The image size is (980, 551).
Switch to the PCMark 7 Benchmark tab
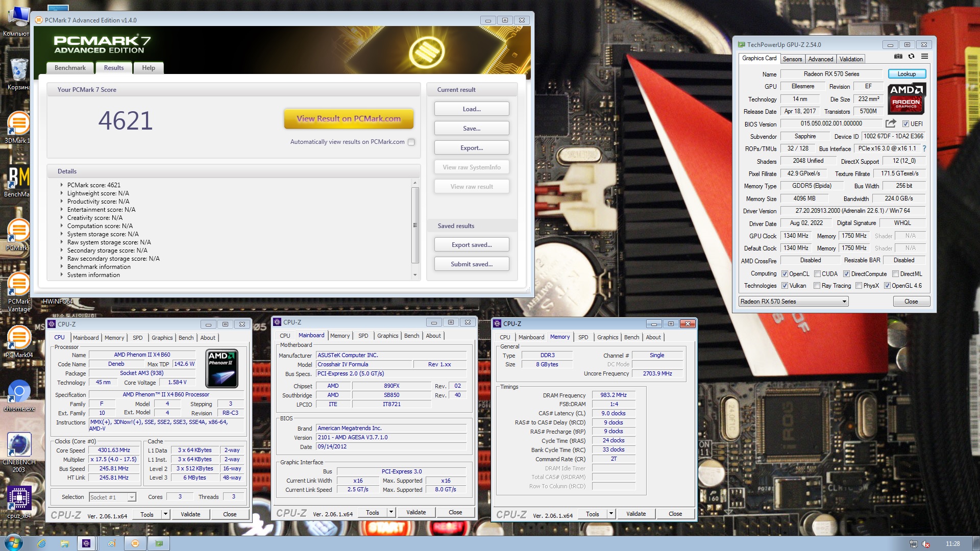coord(70,68)
